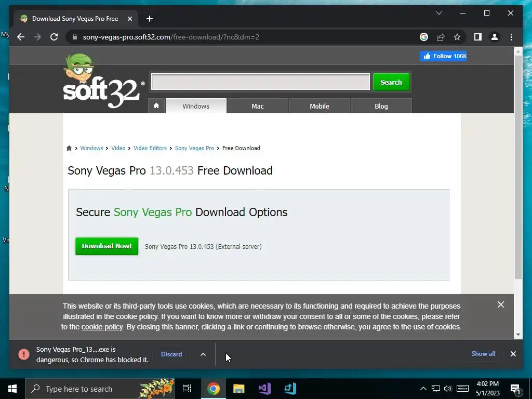Show all downloads

483,353
